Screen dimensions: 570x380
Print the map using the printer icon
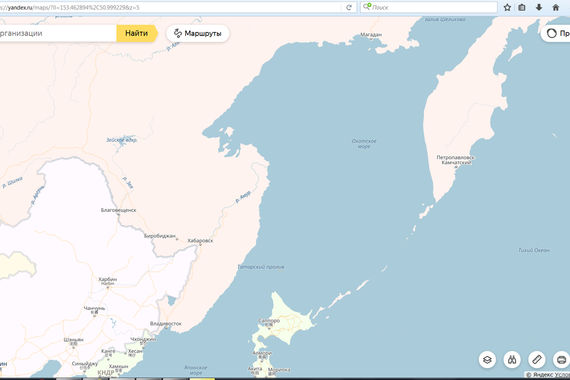point(561,360)
